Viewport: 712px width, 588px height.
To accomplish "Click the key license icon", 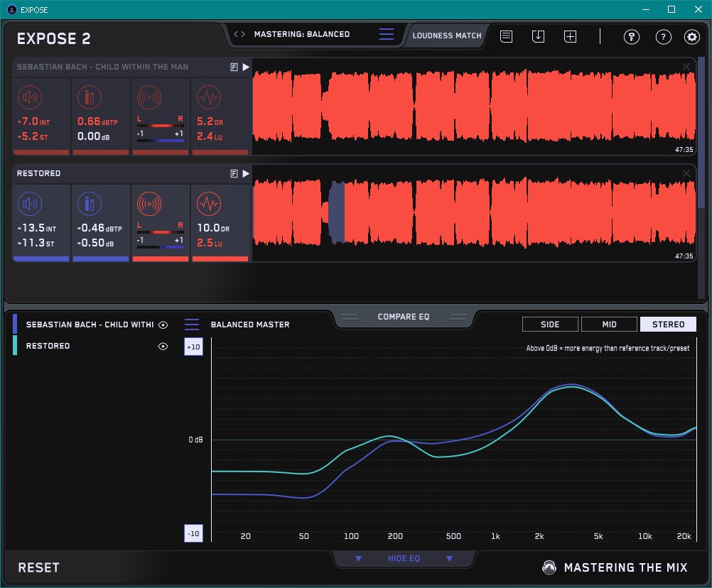I will click(631, 37).
